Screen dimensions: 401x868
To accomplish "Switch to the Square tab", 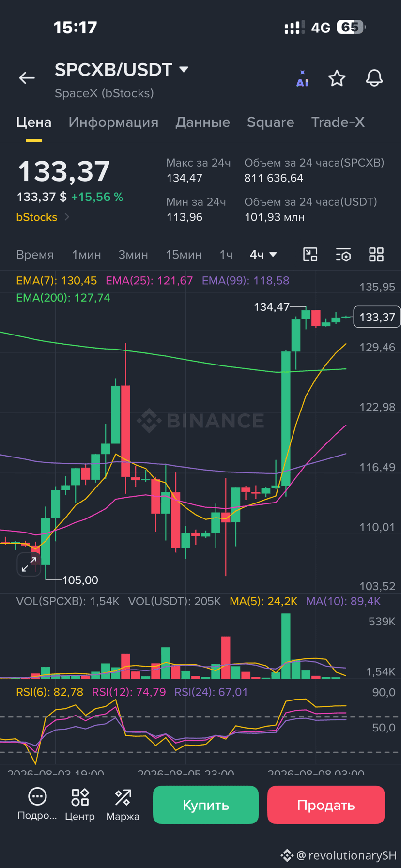I will [270, 122].
